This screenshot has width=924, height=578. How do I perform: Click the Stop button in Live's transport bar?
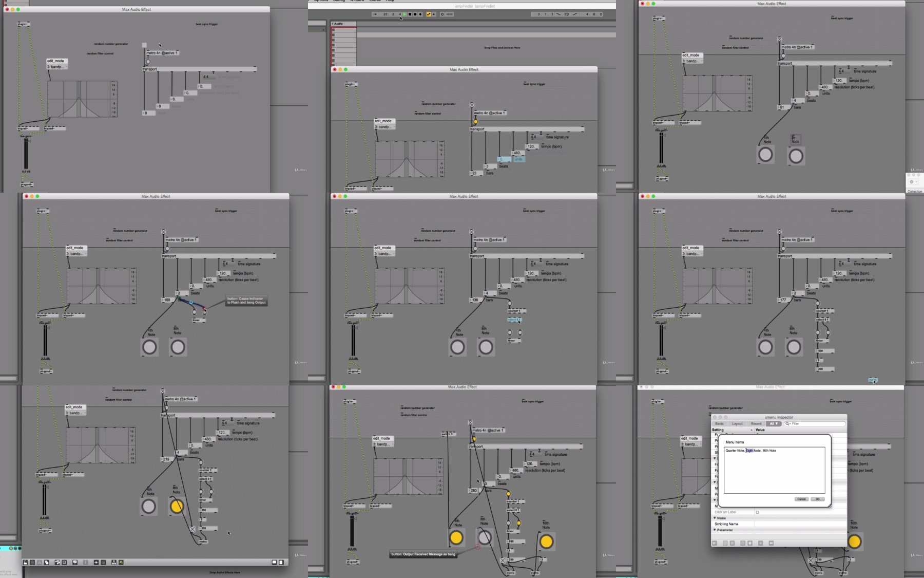point(410,14)
